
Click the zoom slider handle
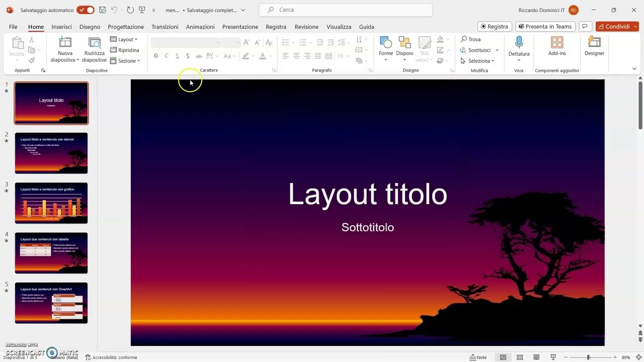coord(588,357)
